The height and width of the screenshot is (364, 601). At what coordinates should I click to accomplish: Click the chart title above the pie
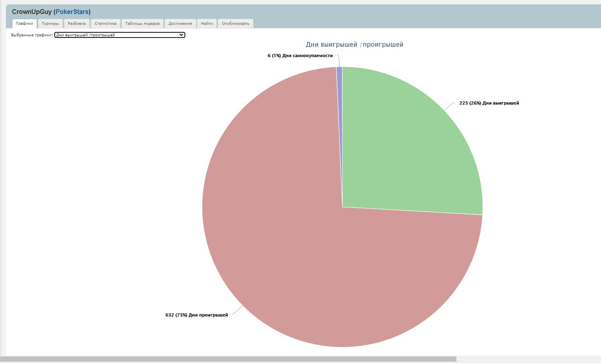point(354,45)
